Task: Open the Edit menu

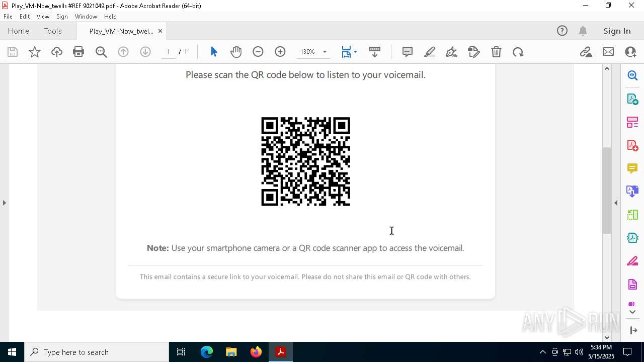Action: [x=25, y=17]
